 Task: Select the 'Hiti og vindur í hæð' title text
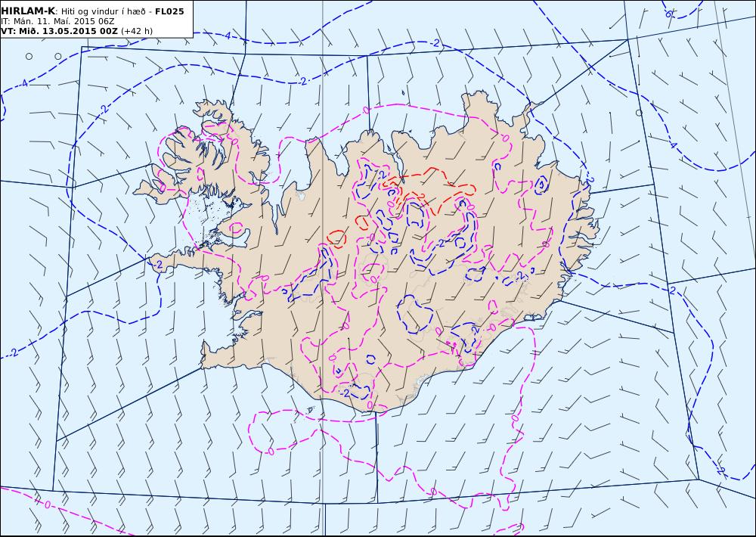click(104, 11)
